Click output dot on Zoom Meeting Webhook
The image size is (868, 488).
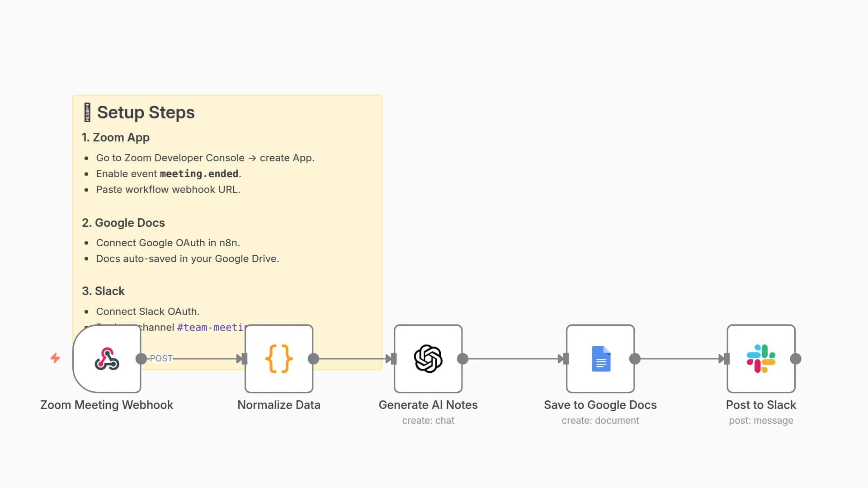(141, 359)
